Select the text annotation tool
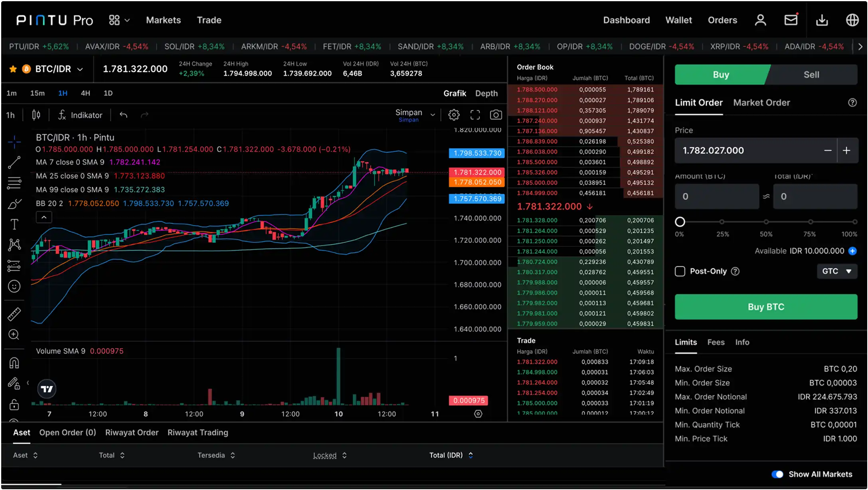The image size is (868, 490). click(14, 224)
